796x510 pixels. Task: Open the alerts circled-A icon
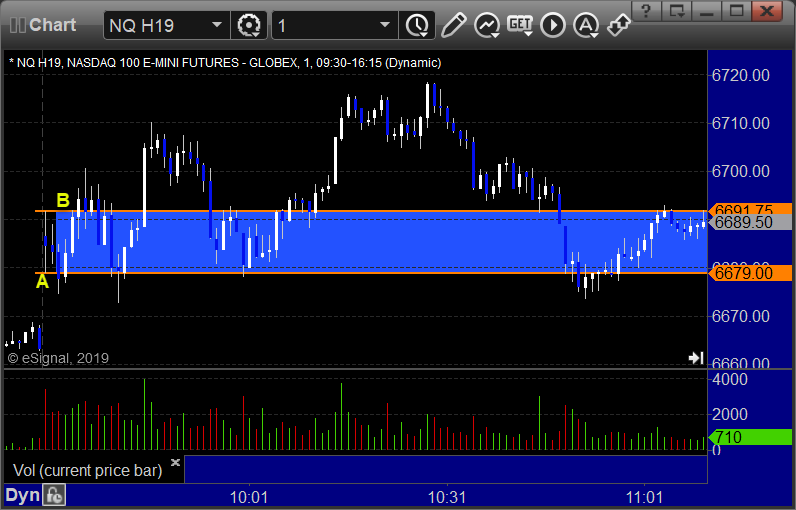coord(586,25)
